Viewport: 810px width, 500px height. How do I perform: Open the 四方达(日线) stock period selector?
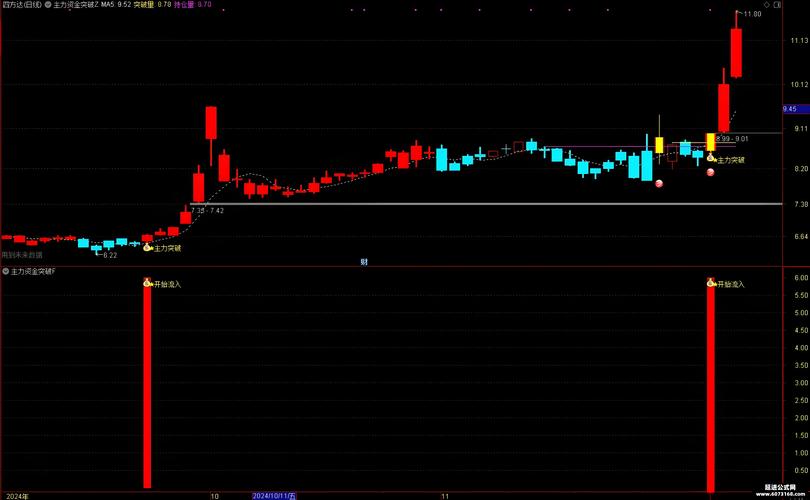(x=22, y=5)
